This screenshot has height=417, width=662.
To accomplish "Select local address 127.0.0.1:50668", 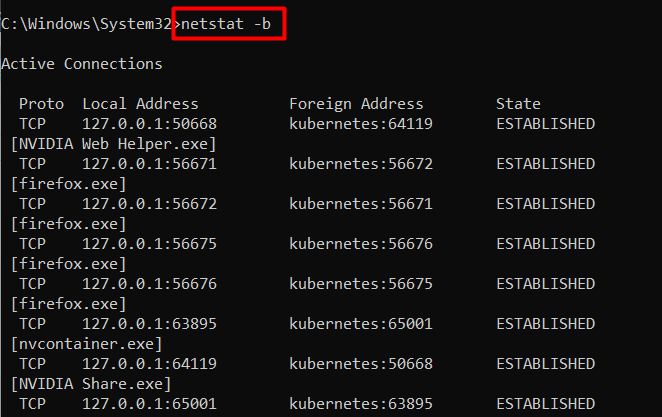I will [149, 123].
